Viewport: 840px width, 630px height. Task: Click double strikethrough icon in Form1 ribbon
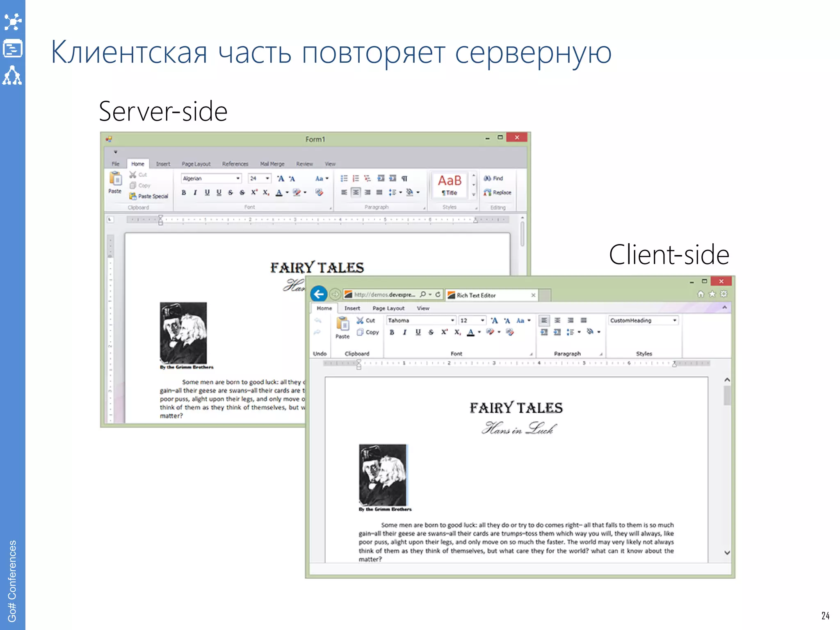(x=242, y=192)
